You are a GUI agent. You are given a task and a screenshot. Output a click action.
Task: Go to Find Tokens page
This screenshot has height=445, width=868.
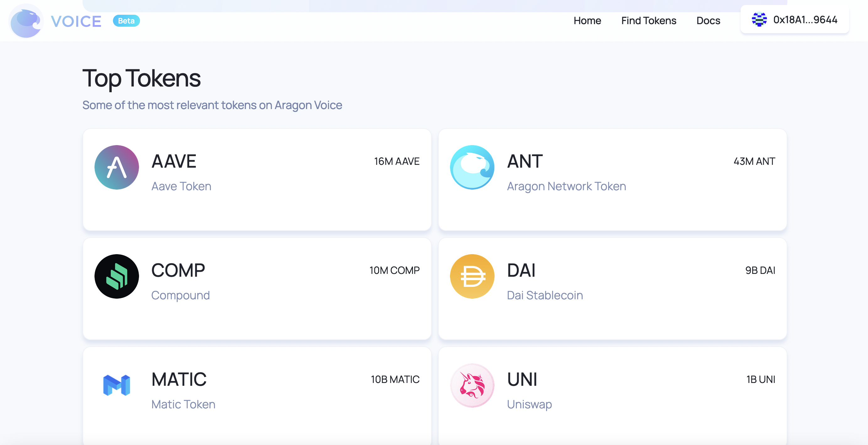point(649,21)
